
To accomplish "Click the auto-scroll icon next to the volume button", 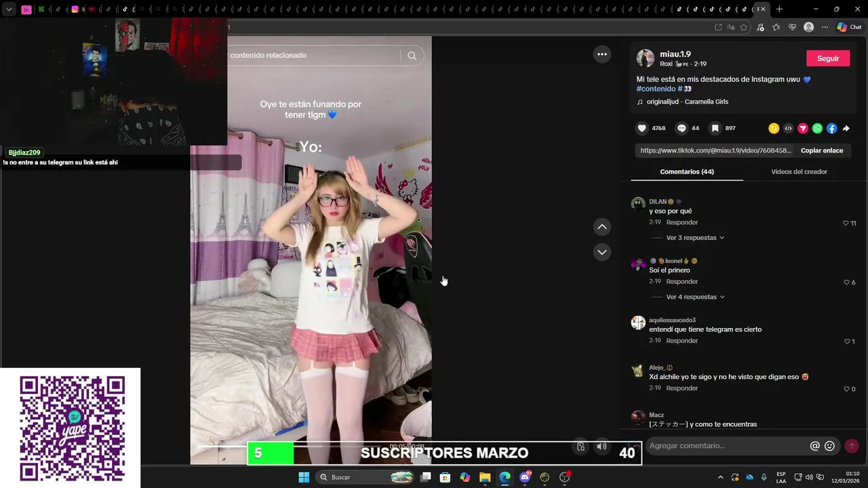I will [x=581, y=446].
